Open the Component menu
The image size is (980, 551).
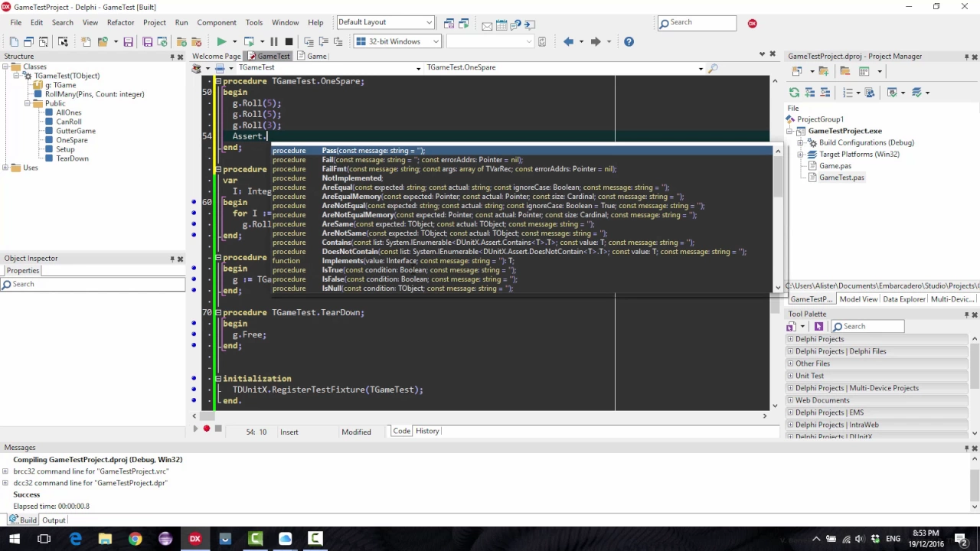tap(217, 23)
